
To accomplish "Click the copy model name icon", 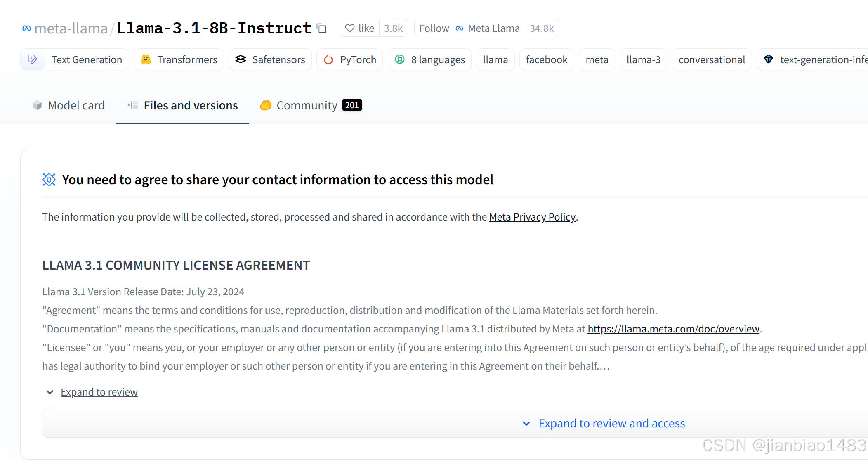I will (322, 28).
